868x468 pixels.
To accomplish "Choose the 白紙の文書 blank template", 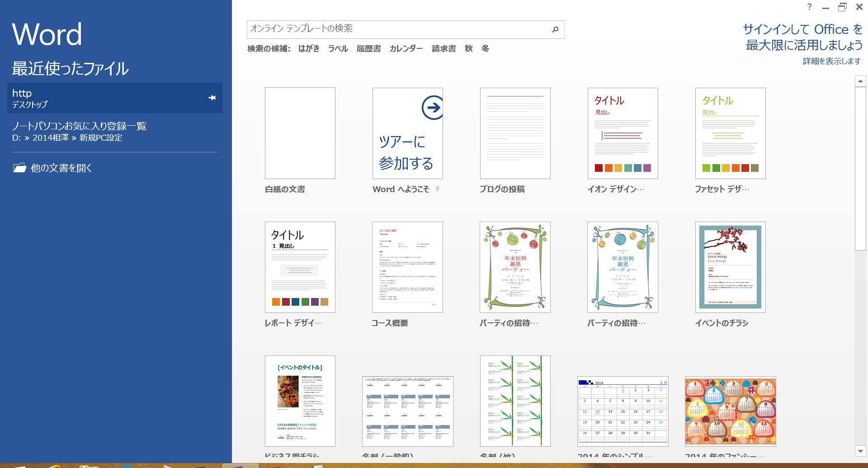I will 300,133.
